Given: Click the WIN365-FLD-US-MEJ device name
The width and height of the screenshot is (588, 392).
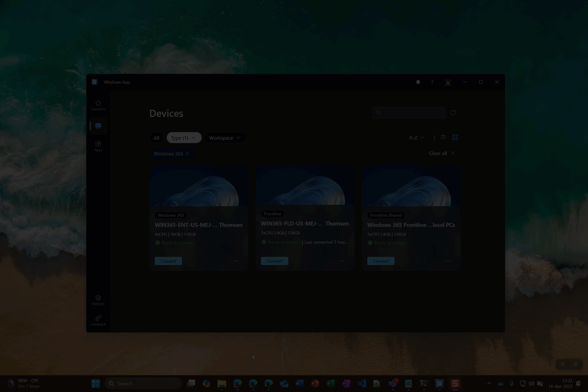Looking at the screenshot, I should 305,224.
